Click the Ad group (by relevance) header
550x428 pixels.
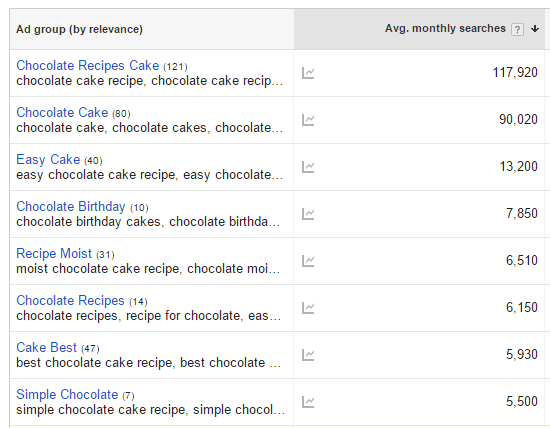(79, 29)
